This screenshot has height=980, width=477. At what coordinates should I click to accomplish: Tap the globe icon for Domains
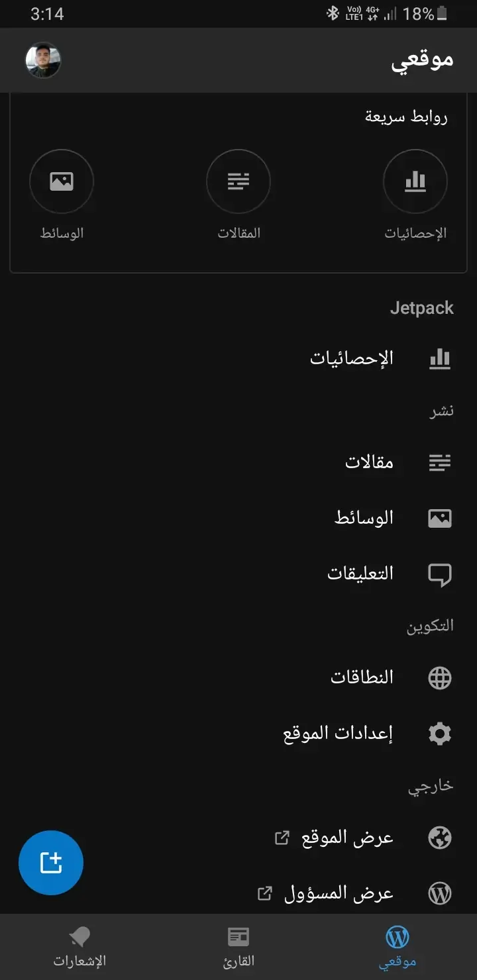point(440,677)
